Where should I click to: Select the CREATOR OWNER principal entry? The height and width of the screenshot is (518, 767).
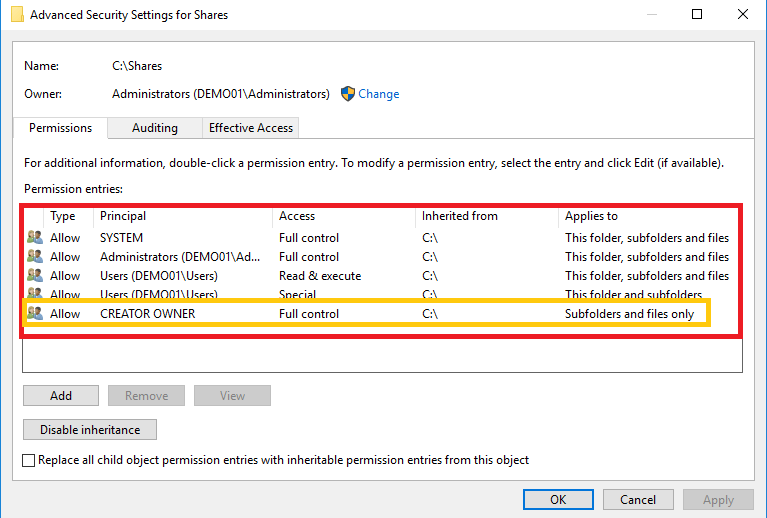click(147, 314)
